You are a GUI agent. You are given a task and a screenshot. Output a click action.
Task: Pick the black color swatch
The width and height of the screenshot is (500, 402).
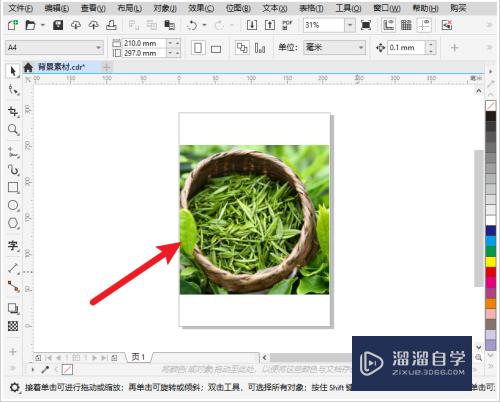(x=491, y=116)
